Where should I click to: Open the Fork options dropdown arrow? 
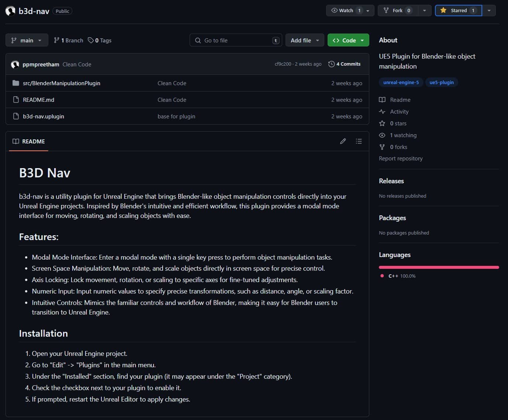424,10
